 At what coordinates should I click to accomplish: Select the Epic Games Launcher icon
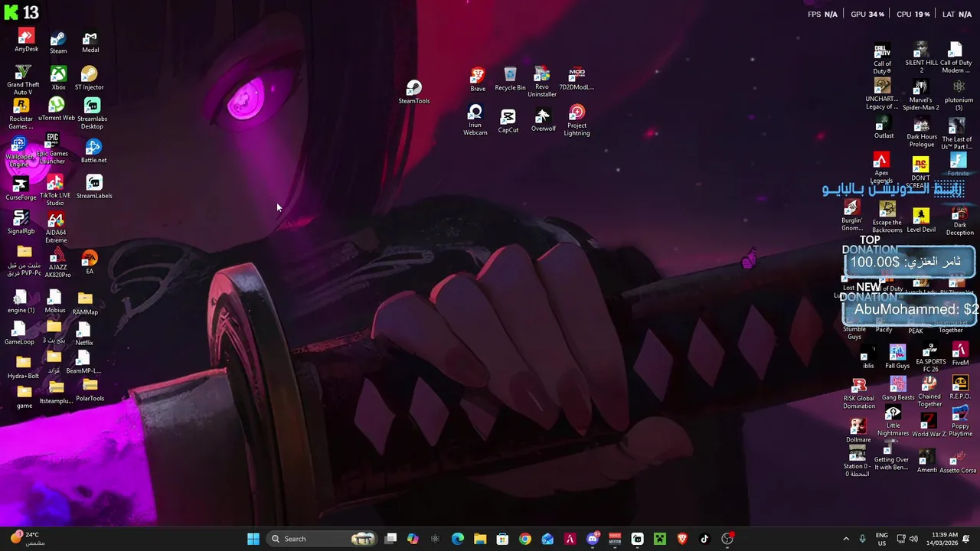(52, 149)
